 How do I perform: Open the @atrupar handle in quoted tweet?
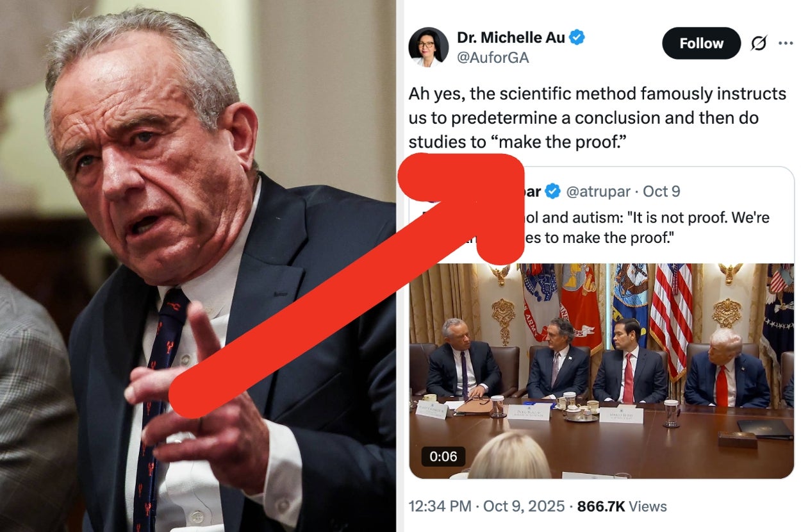tap(598, 191)
